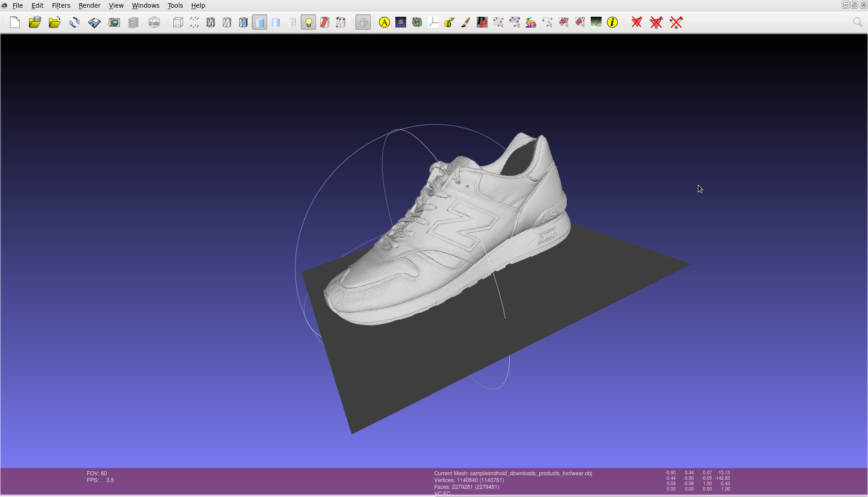The width and height of the screenshot is (868, 497).
Task: Select connected faces in region
Action: point(580,22)
